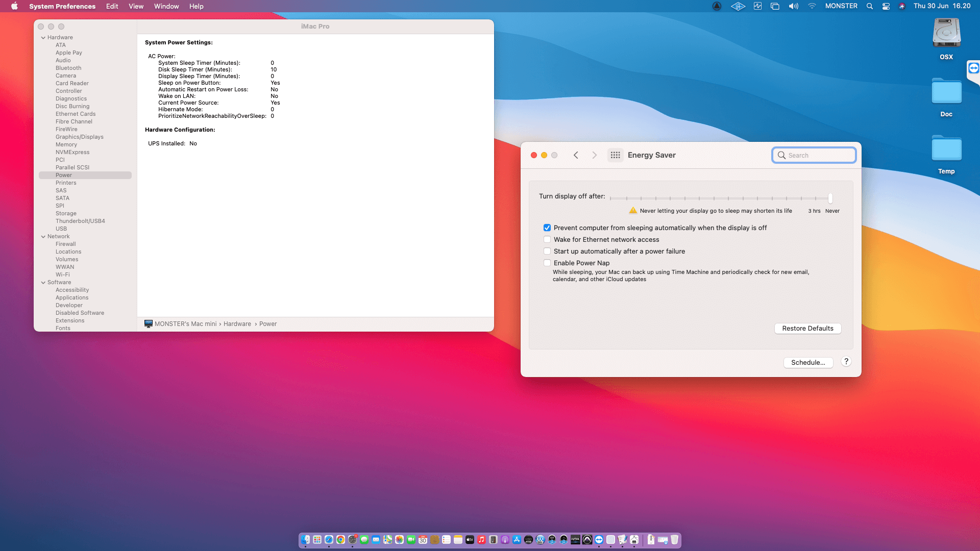Click the Restore Defaults button
The image size is (980, 551).
[807, 329]
